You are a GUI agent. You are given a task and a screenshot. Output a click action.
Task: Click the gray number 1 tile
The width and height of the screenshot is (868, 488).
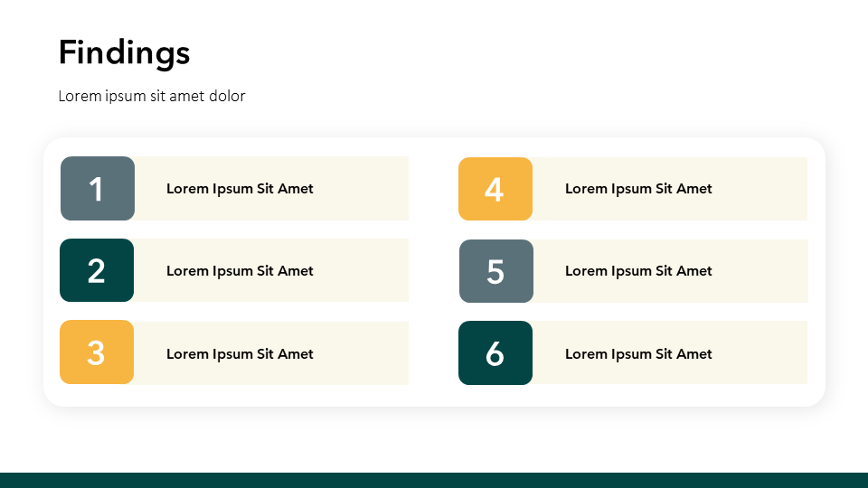click(x=97, y=189)
